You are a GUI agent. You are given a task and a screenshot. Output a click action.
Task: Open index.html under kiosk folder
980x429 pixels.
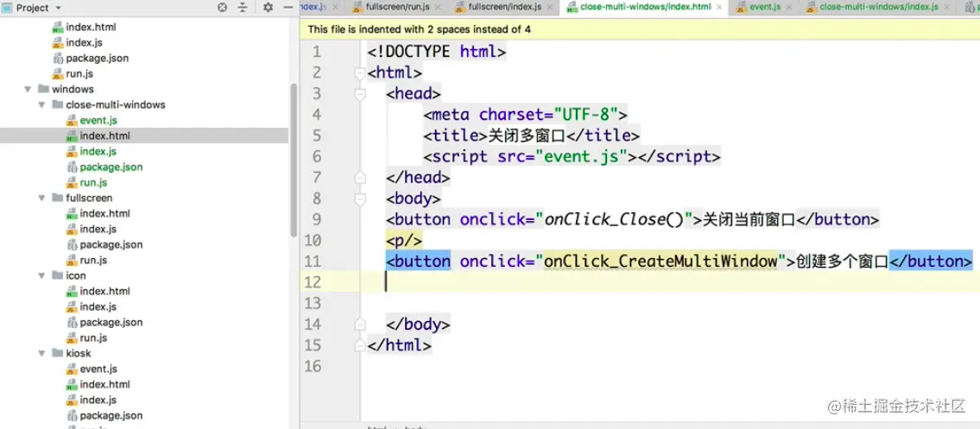pyautogui.click(x=105, y=385)
